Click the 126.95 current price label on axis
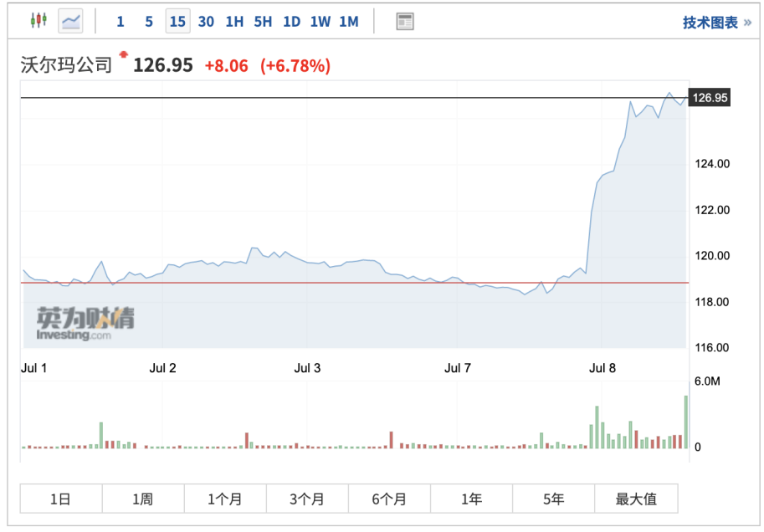This screenshot has height=532, width=764. click(710, 98)
